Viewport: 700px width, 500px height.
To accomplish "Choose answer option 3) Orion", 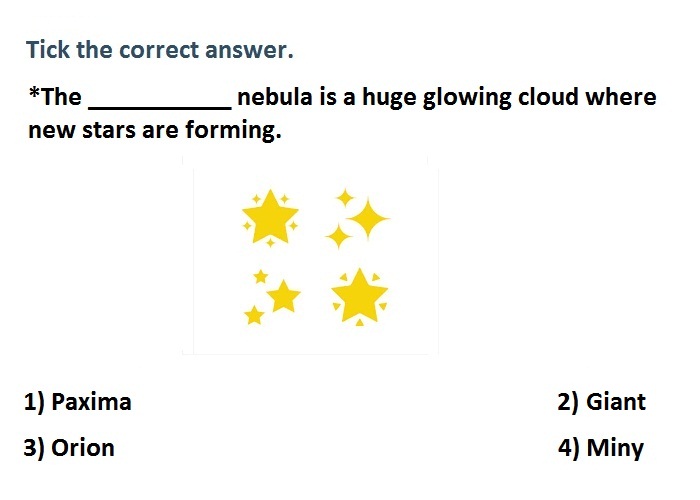I will [x=69, y=448].
